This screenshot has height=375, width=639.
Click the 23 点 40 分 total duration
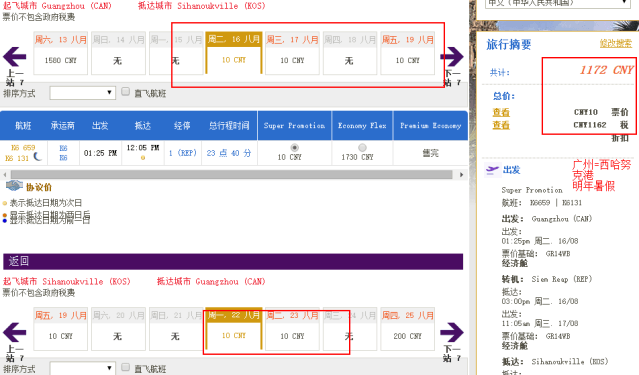tap(229, 153)
